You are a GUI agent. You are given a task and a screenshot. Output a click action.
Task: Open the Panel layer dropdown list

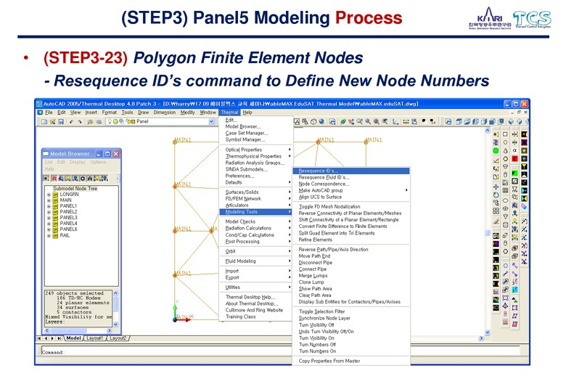tap(211, 122)
